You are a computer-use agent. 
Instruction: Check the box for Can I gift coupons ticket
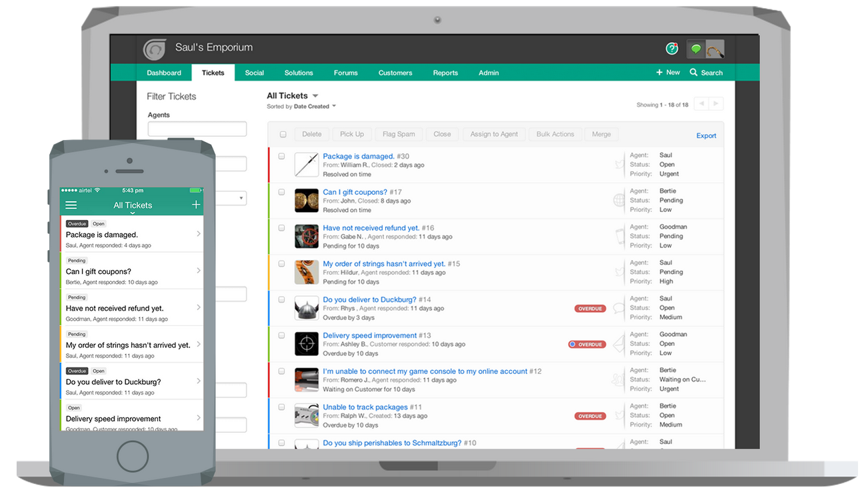[281, 192]
